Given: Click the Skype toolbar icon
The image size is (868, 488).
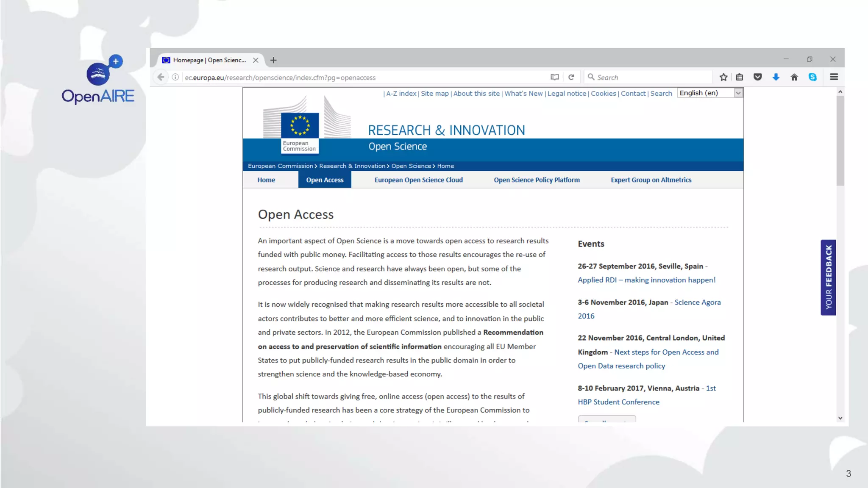Looking at the screenshot, I should pyautogui.click(x=812, y=77).
